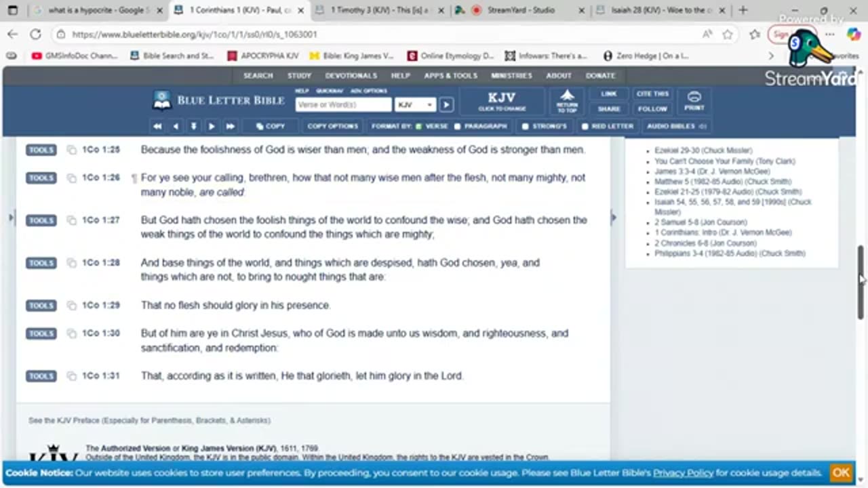Go to previous chapter with single-left arrow
This screenshot has height=488, width=868.
tap(176, 126)
